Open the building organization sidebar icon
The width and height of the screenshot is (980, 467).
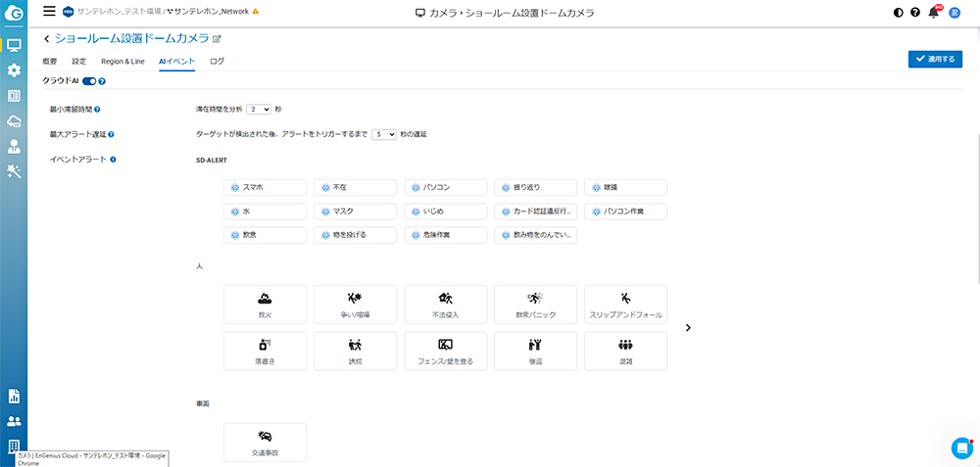point(14,446)
